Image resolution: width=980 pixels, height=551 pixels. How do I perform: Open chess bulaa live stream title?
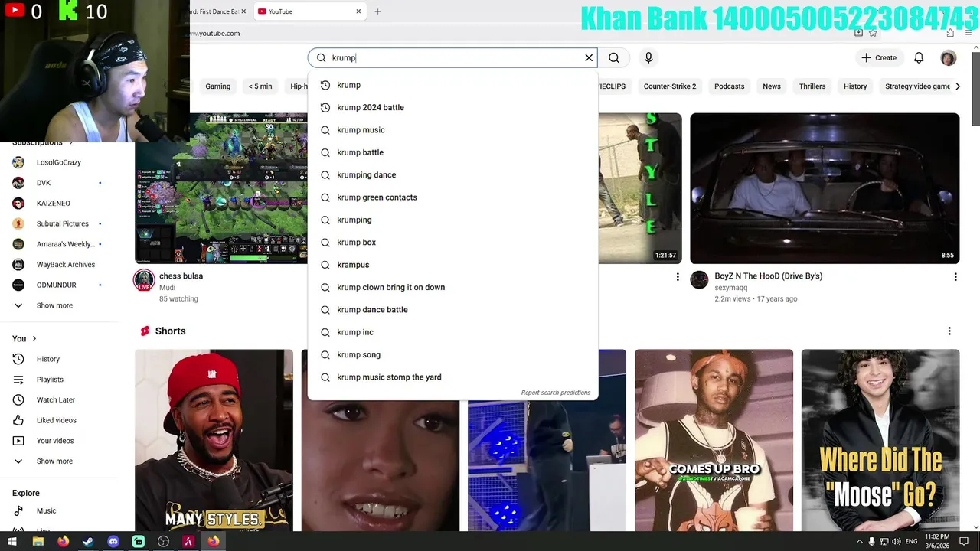coord(181,276)
